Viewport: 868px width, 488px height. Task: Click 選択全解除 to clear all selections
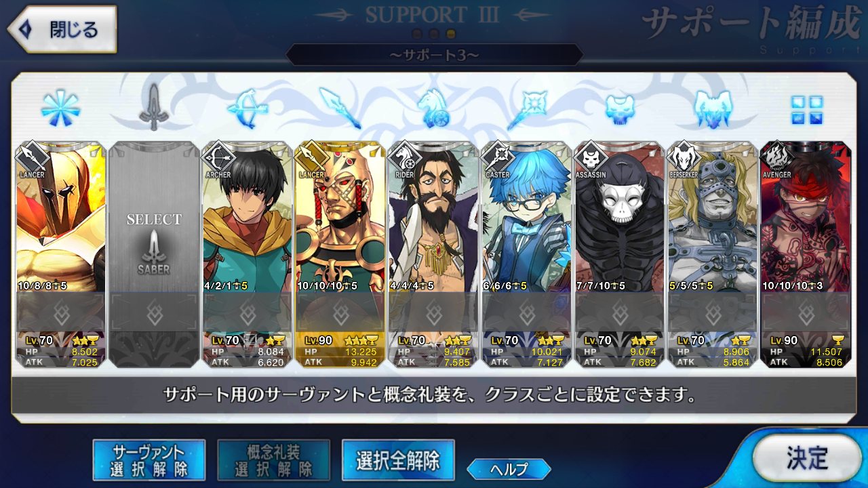[x=398, y=460]
